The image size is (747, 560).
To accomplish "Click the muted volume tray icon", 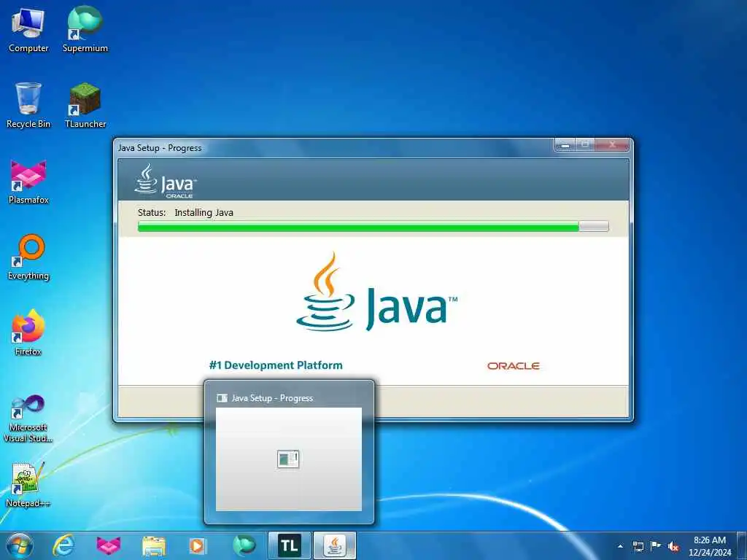I will pos(673,546).
